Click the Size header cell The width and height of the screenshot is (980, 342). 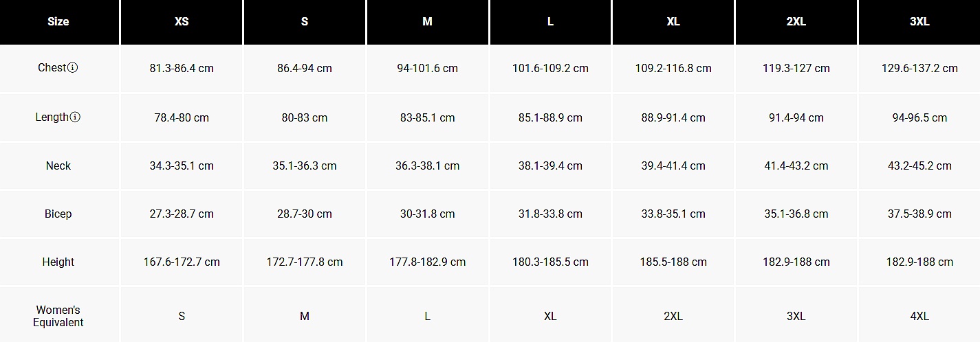click(x=58, y=22)
